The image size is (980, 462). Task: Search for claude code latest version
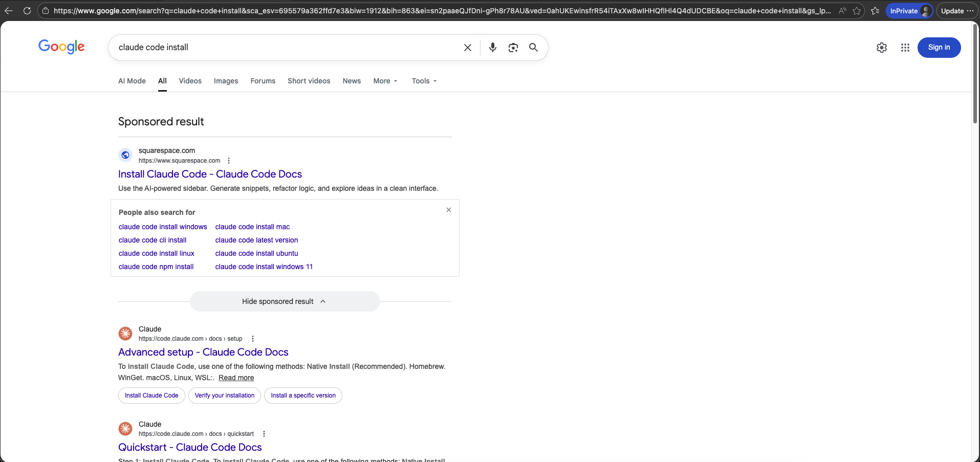[x=256, y=240]
